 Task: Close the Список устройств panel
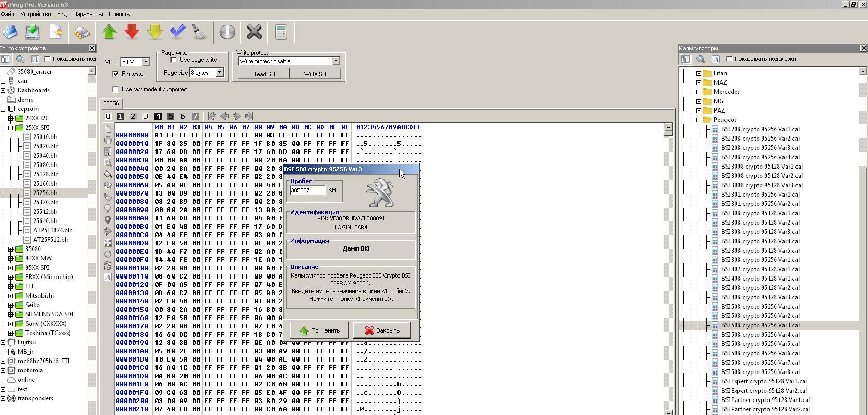[92, 48]
